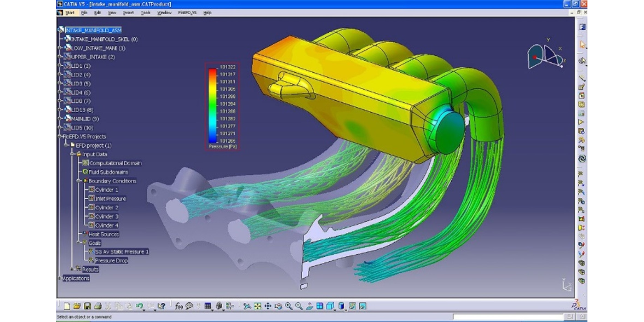Viewport: 644px width, 322px height.
Task: Collapse the Input Data node
Action: coord(72,154)
